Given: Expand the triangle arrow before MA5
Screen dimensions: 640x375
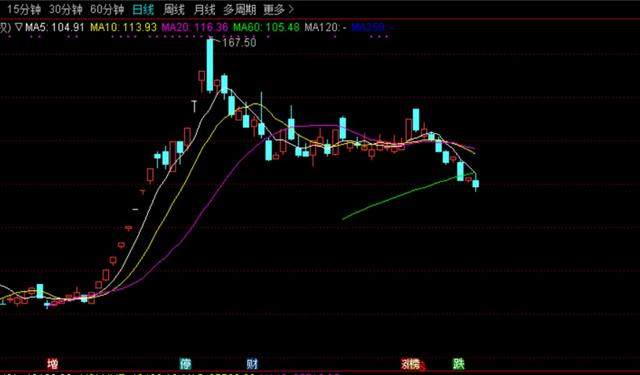Looking at the screenshot, I should 19,27.
